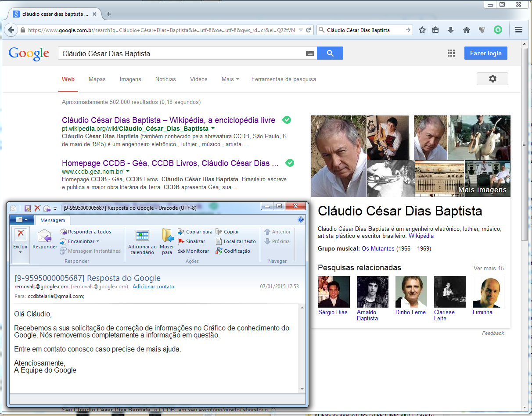Open Adicionar ao calendário in mail ribbon
This screenshot has height=416, width=532.
(x=142, y=236)
